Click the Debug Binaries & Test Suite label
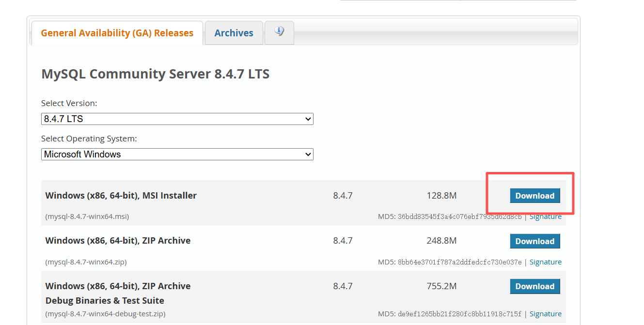This screenshot has width=644, height=325. coord(105,300)
